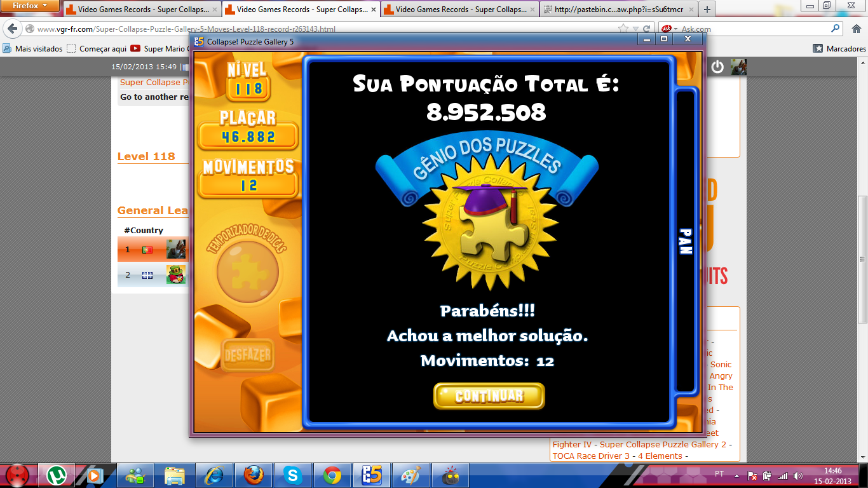Click the Desfazer undo button
This screenshot has height=488, width=868.
[248, 355]
